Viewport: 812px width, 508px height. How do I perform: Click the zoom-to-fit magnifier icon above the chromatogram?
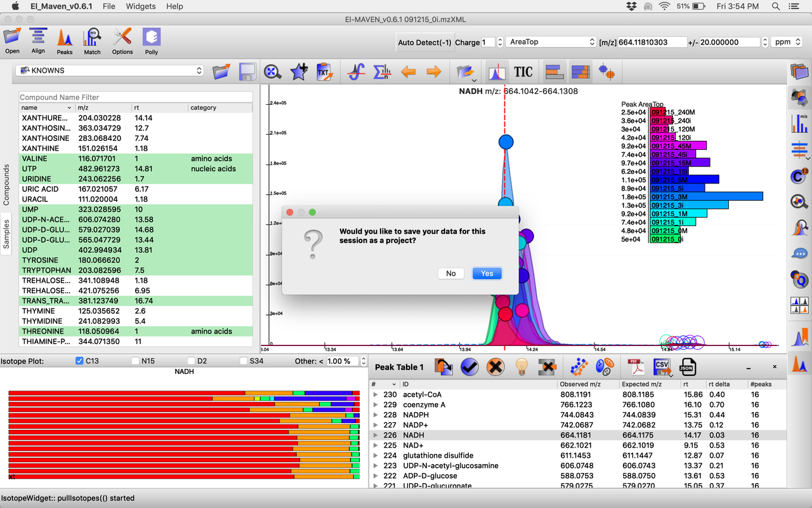pos(273,72)
